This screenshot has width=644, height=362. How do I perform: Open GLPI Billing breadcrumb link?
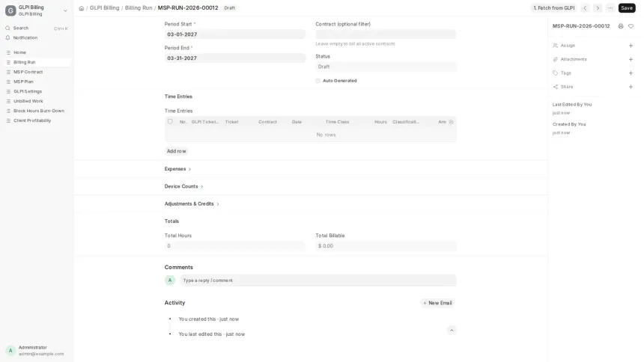click(x=104, y=7)
